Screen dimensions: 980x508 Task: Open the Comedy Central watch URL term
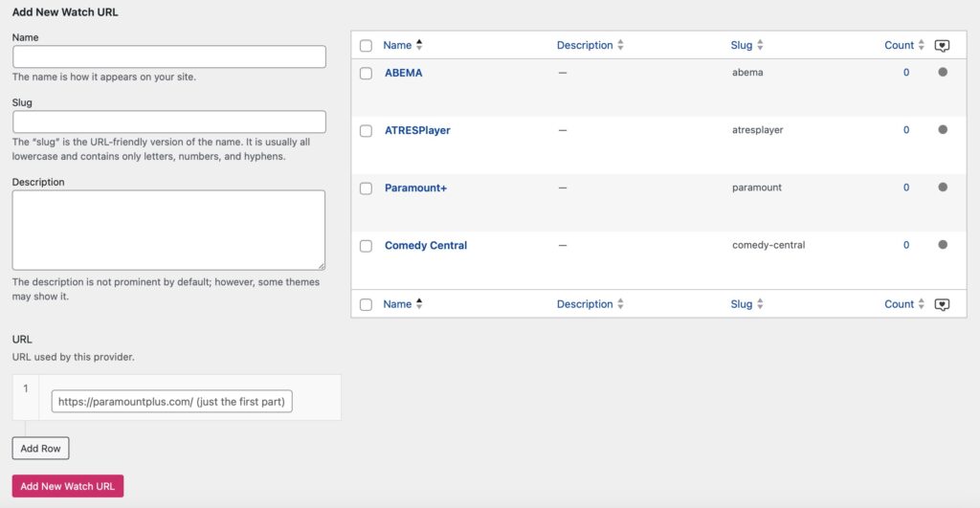(426, 245)
